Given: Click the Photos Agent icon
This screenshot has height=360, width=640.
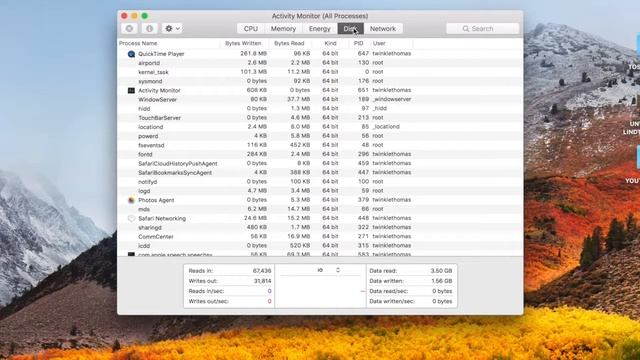Looking at the screenshot, I should (x=131, y=200).
